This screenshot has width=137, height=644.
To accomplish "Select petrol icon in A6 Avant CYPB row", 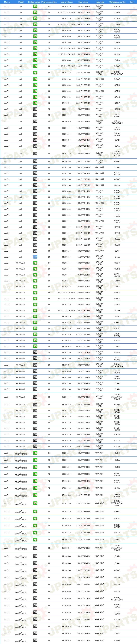I will (x=35, y=281).
